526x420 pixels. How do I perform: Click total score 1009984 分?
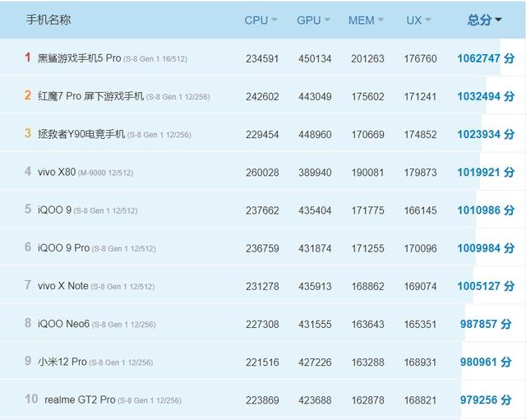point(486,248)
